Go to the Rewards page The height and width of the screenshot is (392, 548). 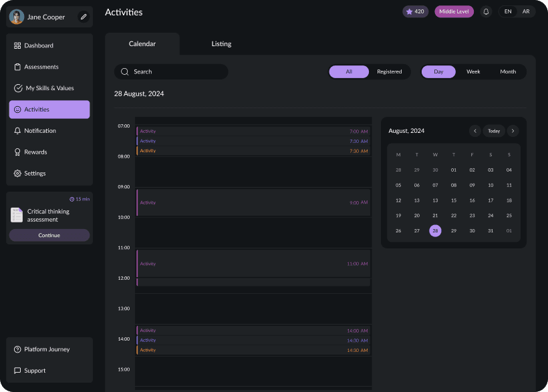37,152
